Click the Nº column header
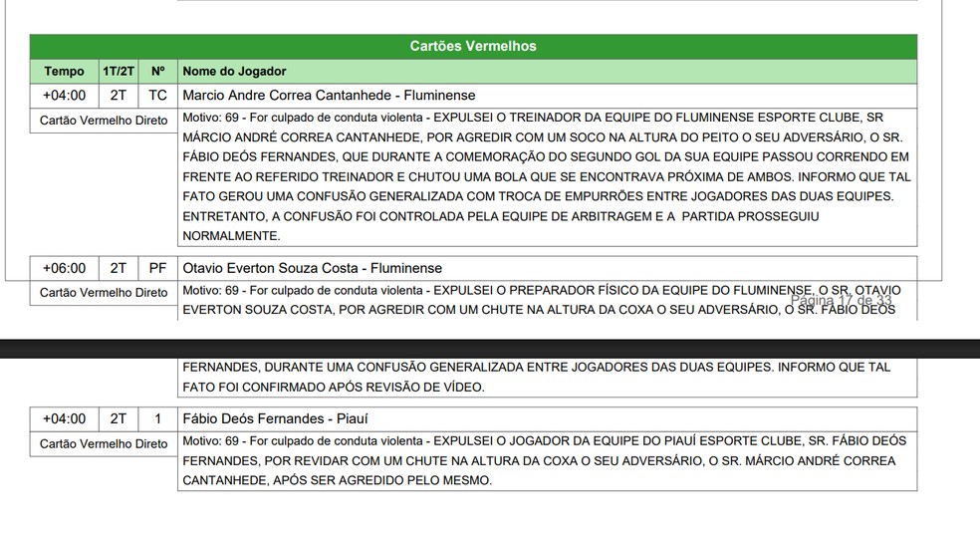The width and height of the screenshot is (980, 533). tap(157, 72)
